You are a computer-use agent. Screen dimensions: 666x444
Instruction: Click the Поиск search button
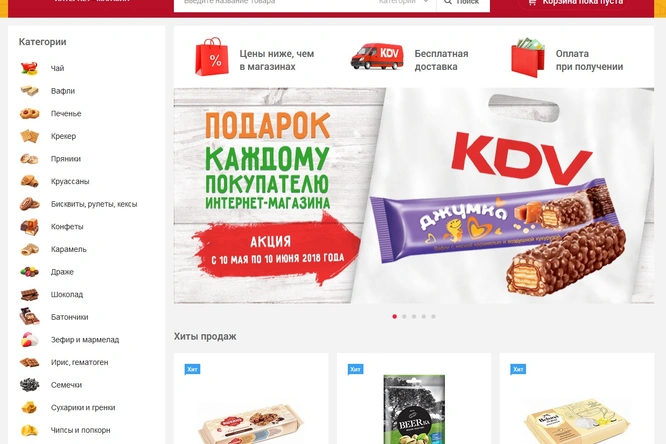(x=463, y=3)
